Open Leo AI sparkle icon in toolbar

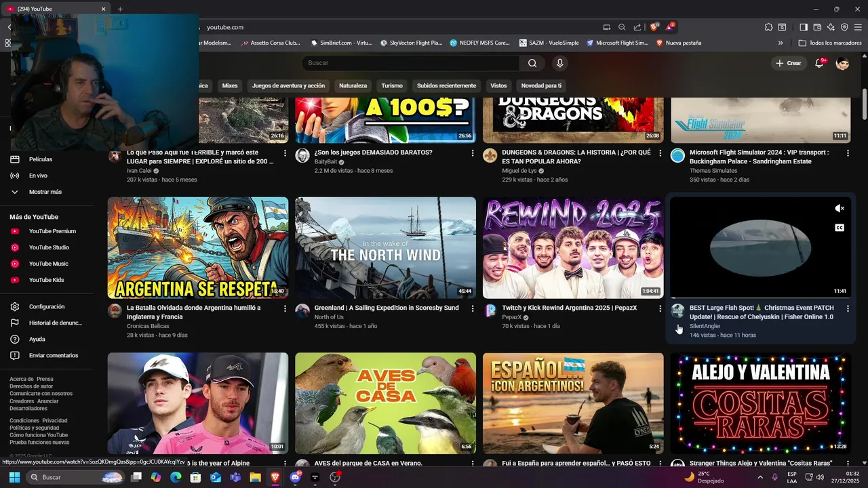pyautogui.click(x=831, y=27)
